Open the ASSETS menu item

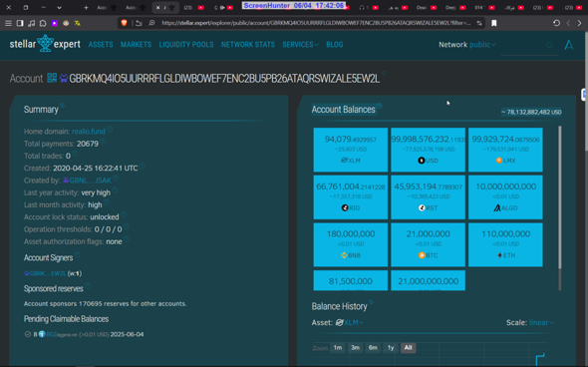pos(101,45)
